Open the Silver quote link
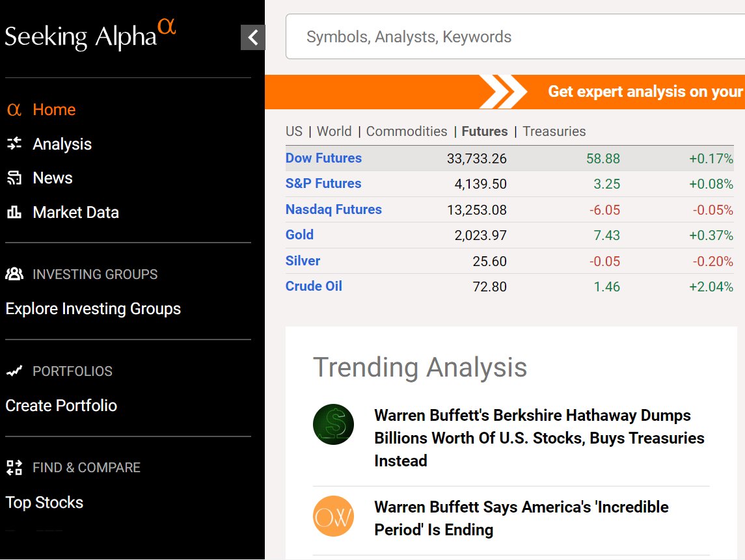Image resolution: width=745 pixels, height=560 pixels. pyautogui.click(x=303, y=261)
